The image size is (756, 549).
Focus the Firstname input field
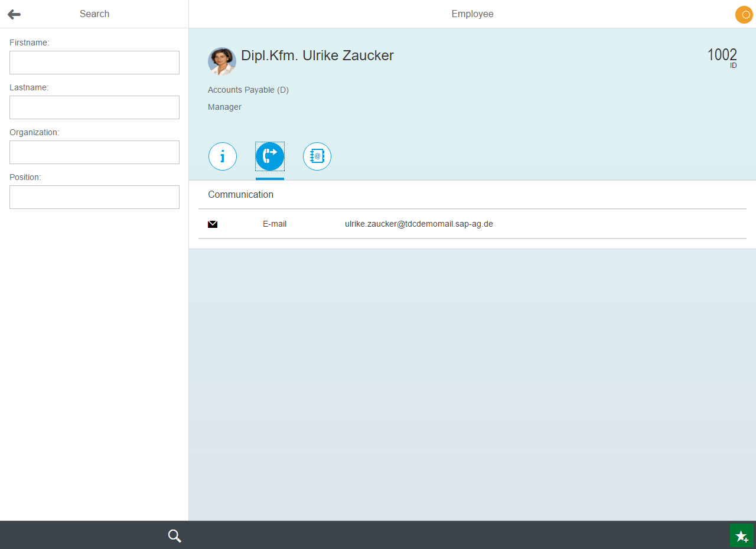pyautogui.click(x=94, y=63)
